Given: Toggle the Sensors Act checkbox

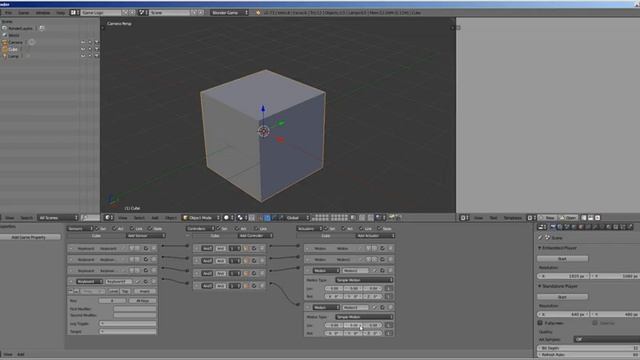Looking at the screenshot, I should (114, 229).
